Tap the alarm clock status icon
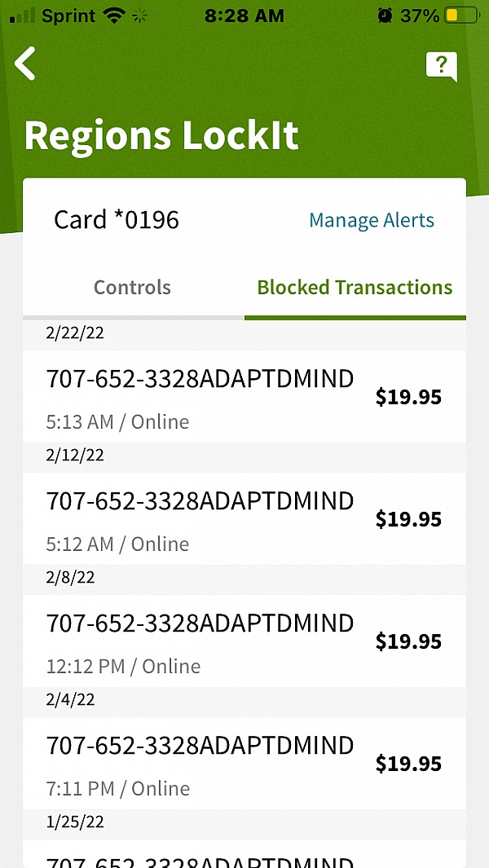Screen dimensions: 489x868 click(x=385, y=15)
